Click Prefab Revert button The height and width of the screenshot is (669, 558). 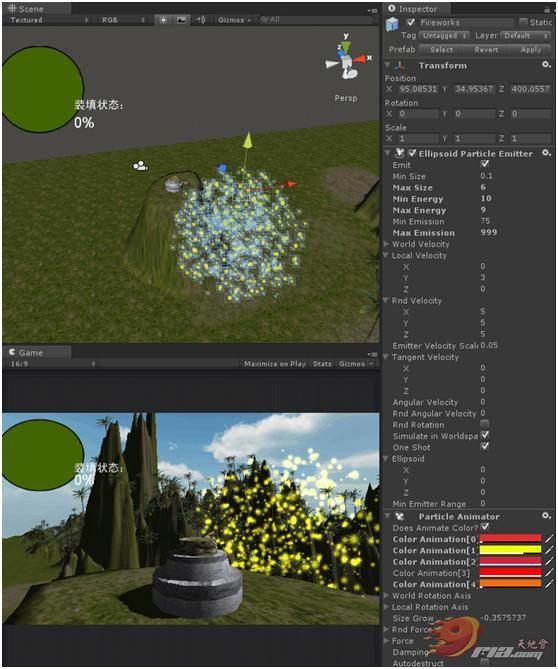click(x=486, y=50)
